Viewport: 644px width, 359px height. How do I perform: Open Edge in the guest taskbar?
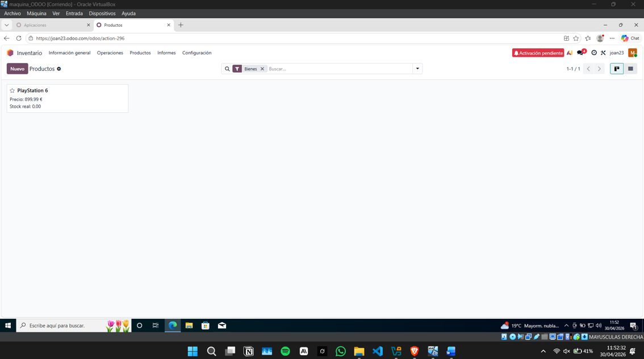[x=173, y=326]
